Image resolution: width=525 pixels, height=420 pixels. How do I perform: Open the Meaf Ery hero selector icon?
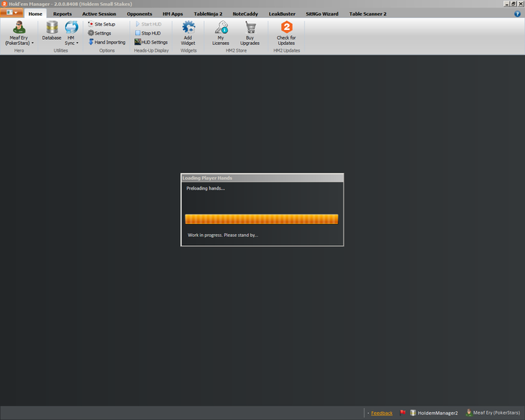(19, 28)
